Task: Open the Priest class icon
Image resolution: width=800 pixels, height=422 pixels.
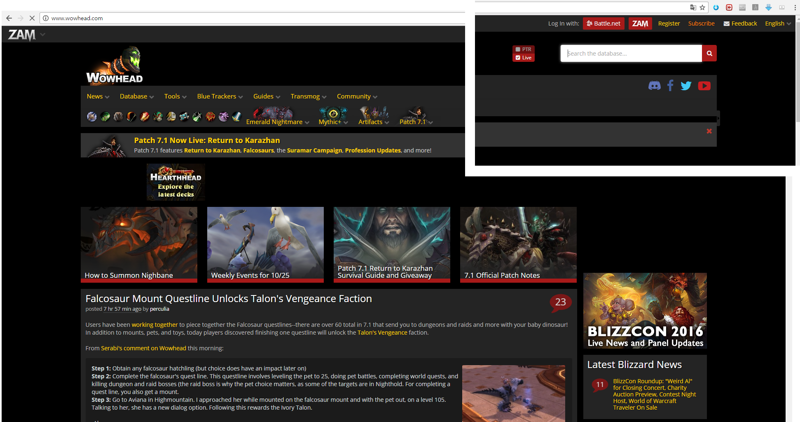Action: (184, 117)
